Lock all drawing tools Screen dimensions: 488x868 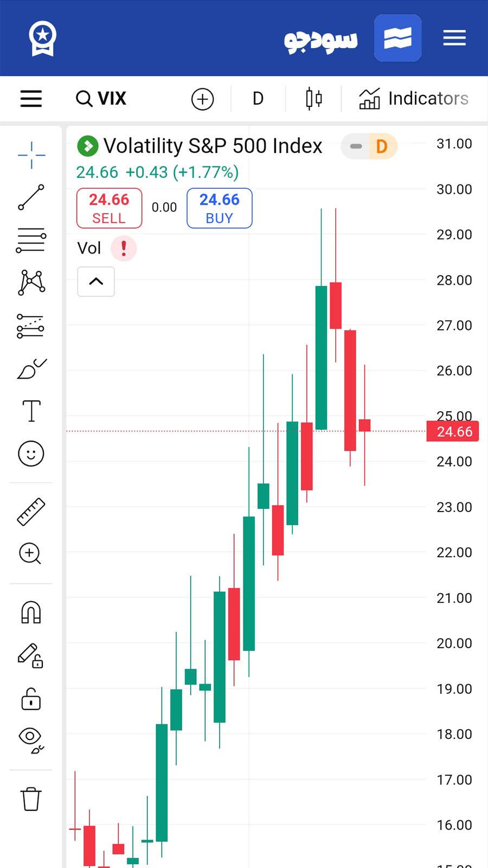(x=31, y=699)
